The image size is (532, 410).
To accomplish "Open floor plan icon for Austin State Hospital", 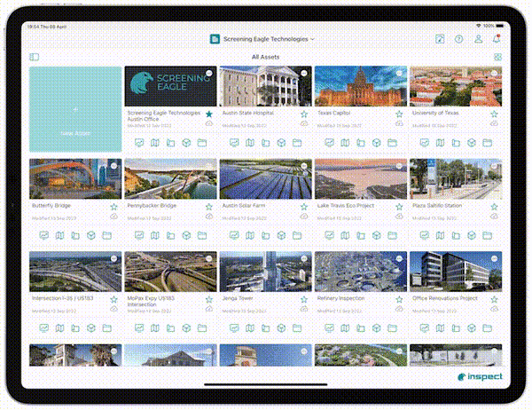I will (x=266, y=143).
